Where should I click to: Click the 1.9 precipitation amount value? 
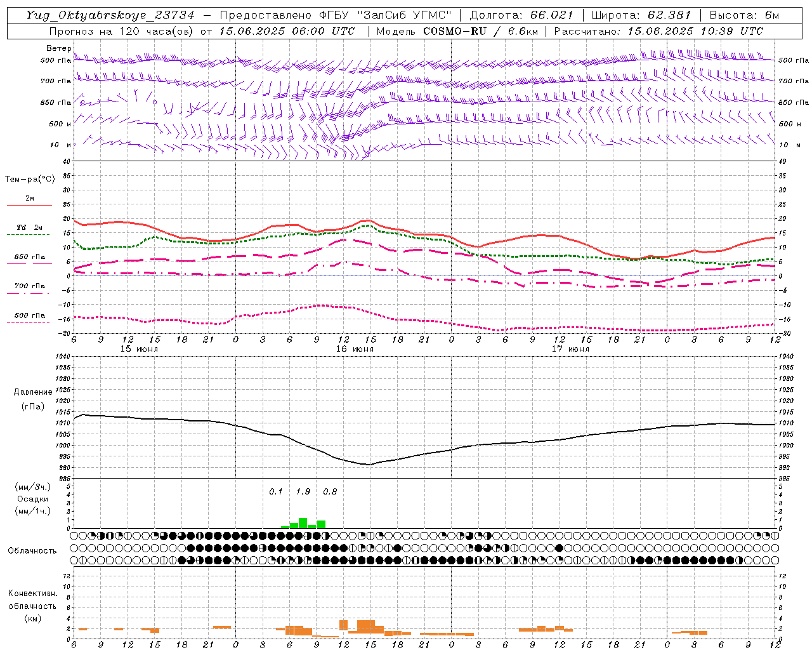coord(303,492)
